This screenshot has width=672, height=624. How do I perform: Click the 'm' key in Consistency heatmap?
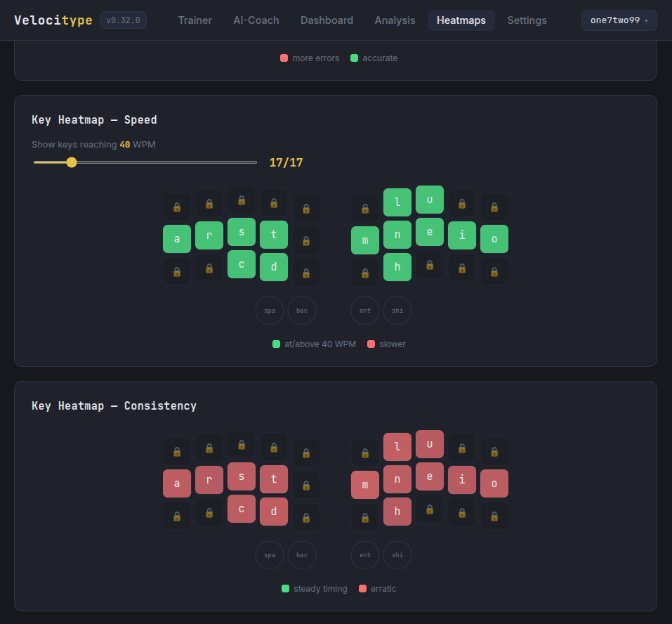(x=365, y=485)
